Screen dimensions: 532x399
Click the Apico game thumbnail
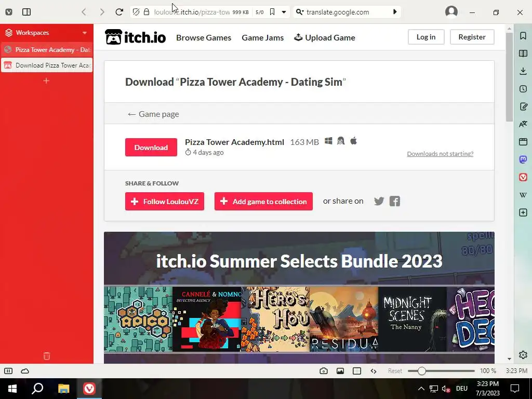tap(138, 320)
